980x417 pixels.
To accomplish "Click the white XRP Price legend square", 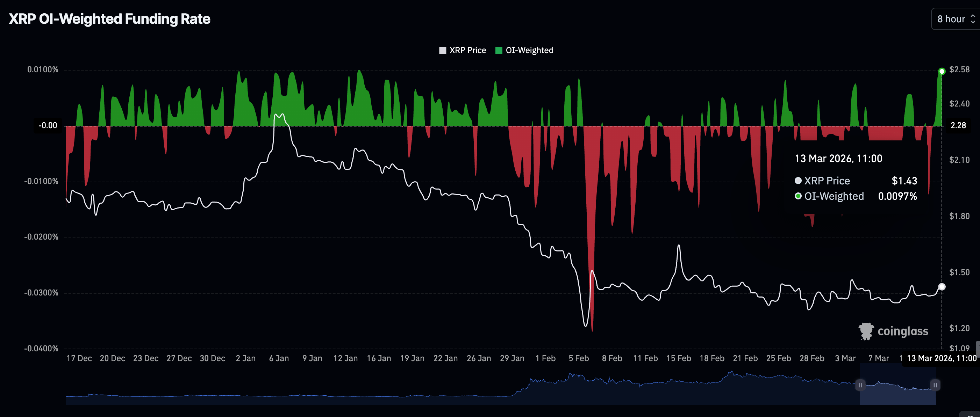I will coord(442,51).
